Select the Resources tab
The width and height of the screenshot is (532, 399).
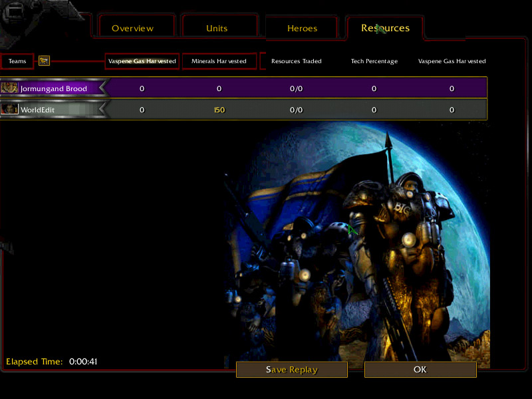click(385, 28)
